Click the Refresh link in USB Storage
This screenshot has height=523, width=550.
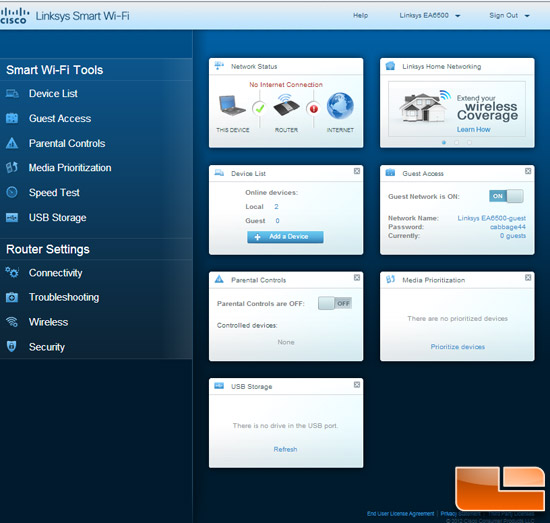285,449
